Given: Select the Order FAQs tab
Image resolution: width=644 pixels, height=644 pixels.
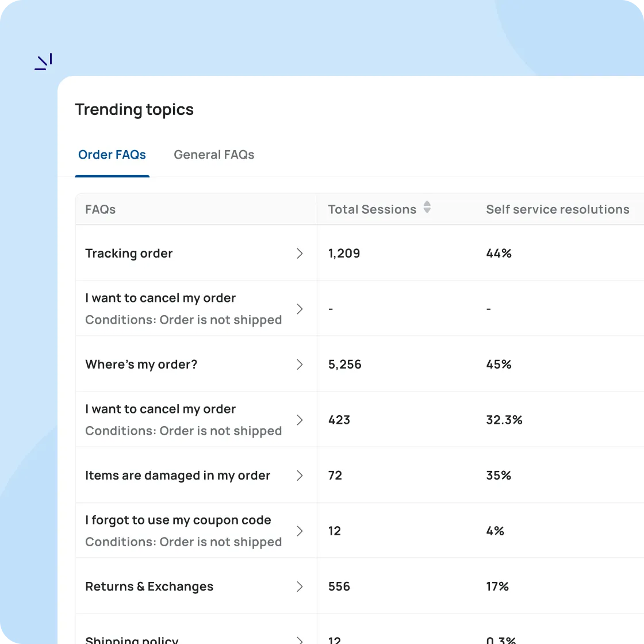Looking at the screenshot, I should click(x=112, y=155).
